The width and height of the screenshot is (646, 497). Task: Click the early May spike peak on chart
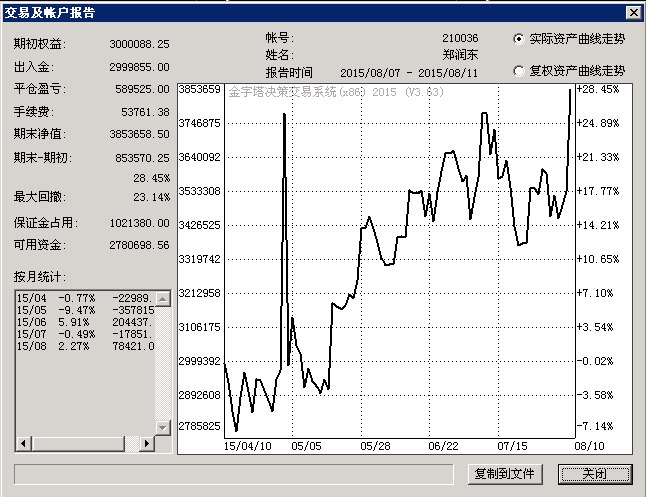pos(286,115)
